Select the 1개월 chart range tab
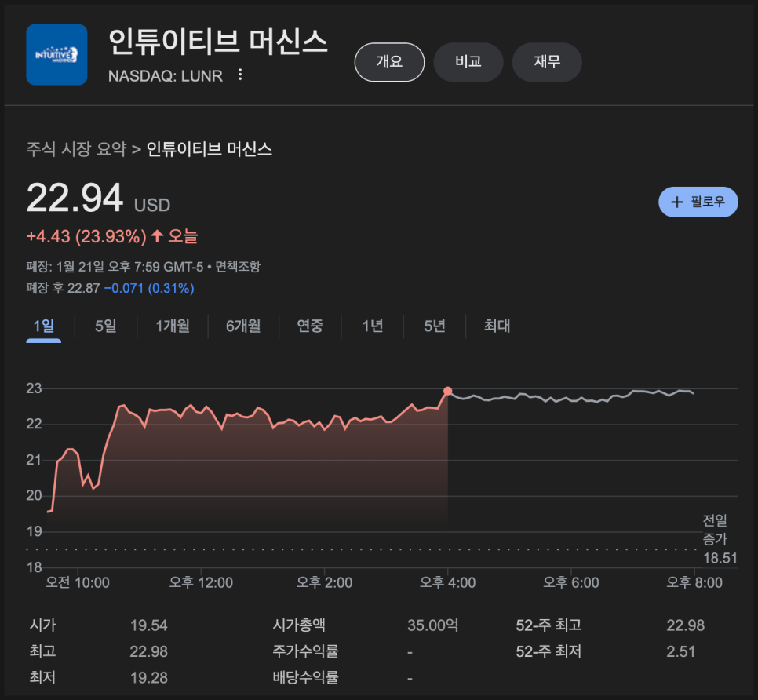The width and height of the screenshot is (758, 700). point(173,326)
